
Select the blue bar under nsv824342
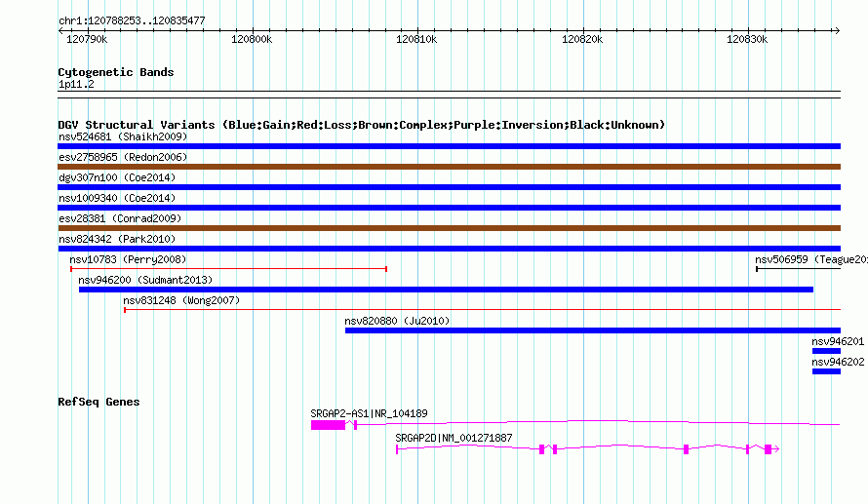click(449, 249)
